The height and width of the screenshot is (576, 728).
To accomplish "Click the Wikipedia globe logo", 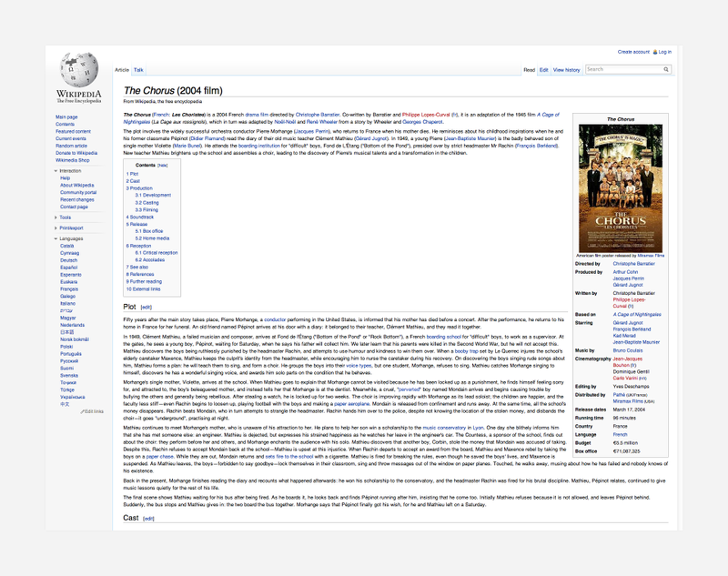I will 79,69.
